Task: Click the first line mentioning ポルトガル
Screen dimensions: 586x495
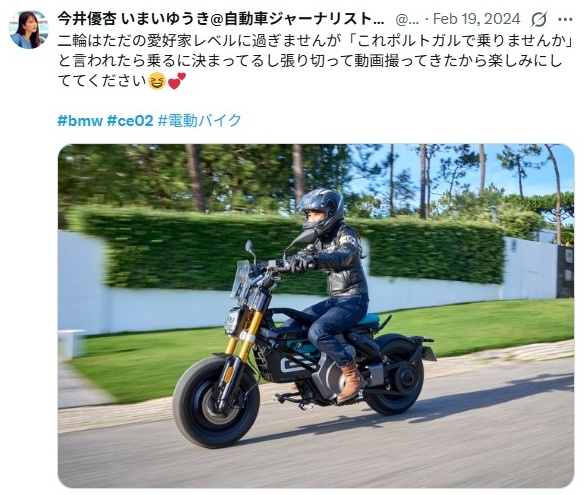Action: tap(316, 41)
